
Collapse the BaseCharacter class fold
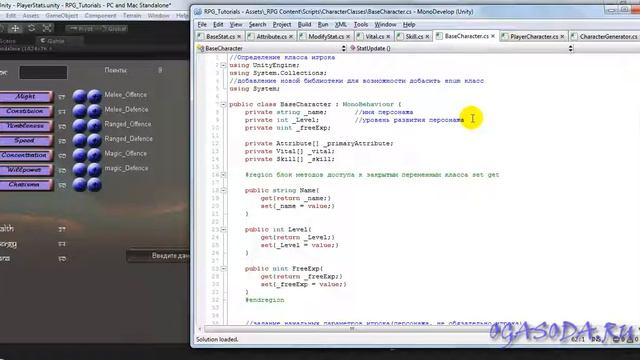(x=223, y=104)
